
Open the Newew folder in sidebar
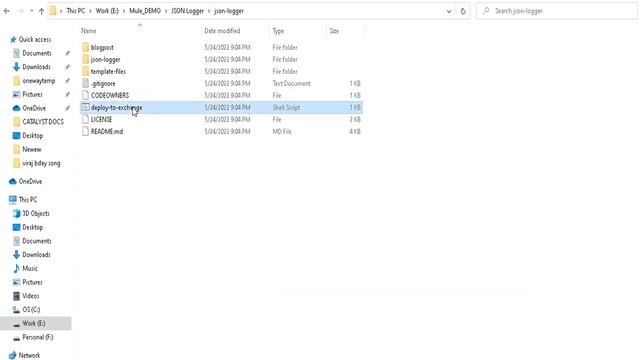click(31, 149)
